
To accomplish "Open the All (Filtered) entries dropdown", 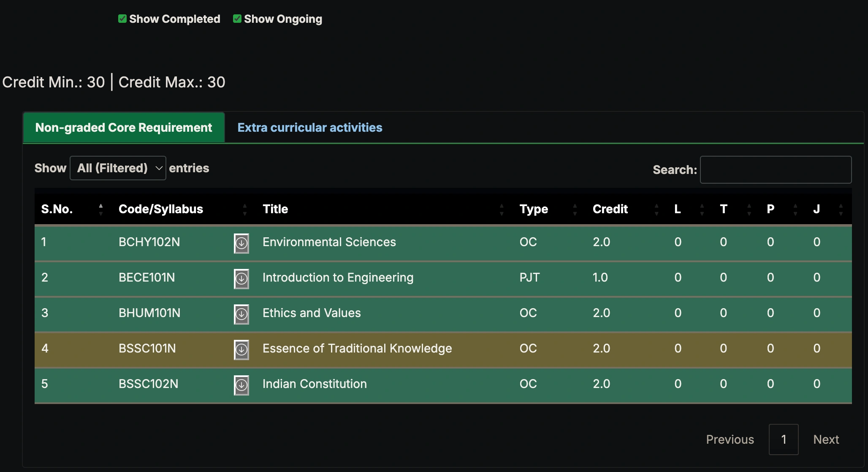I will pyautogui.click(x=118, y=168).
